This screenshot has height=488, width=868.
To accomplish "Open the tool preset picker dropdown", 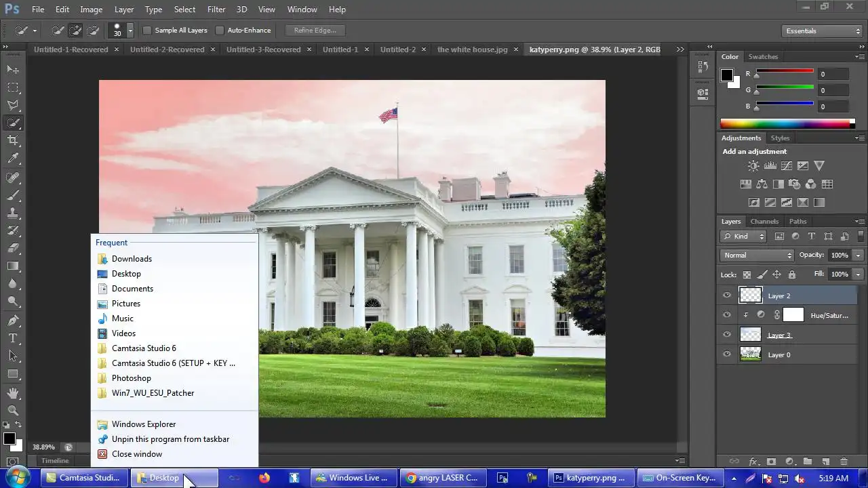I will coord(26,30).
